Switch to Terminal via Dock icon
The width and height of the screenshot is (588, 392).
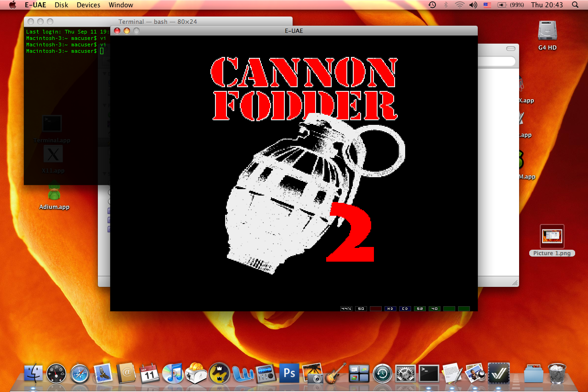coord(429,374)
